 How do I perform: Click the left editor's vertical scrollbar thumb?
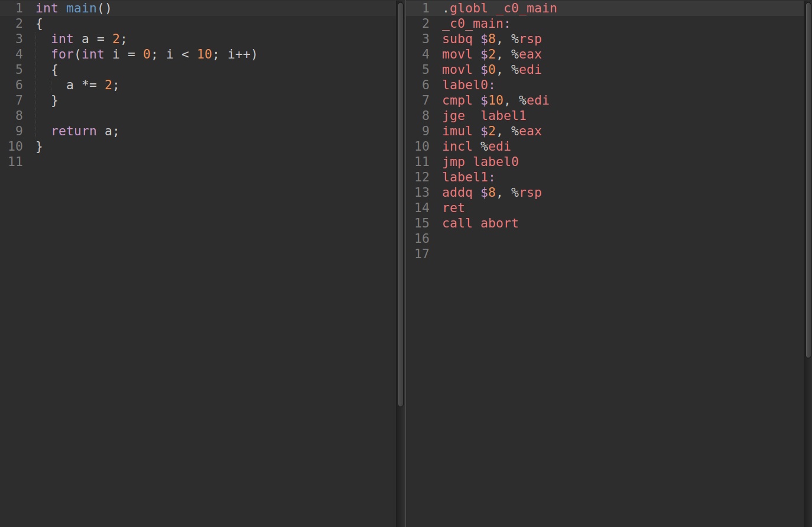pyautogui.click(x=401, y=204)
